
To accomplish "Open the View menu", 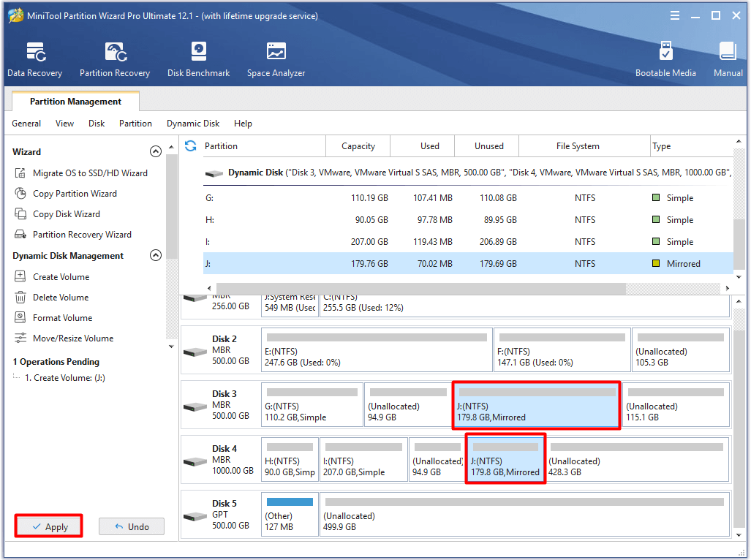I will (x=64, y=124).
